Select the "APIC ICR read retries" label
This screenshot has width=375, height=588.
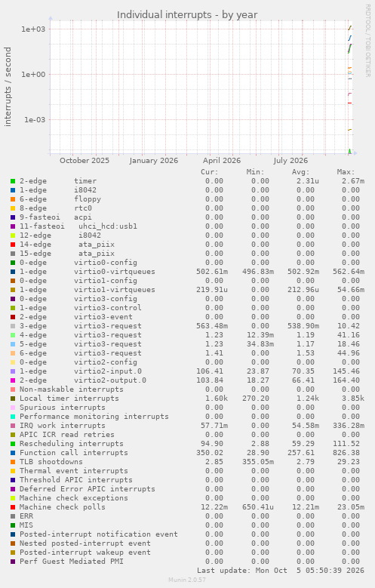(x=66, y=435)
